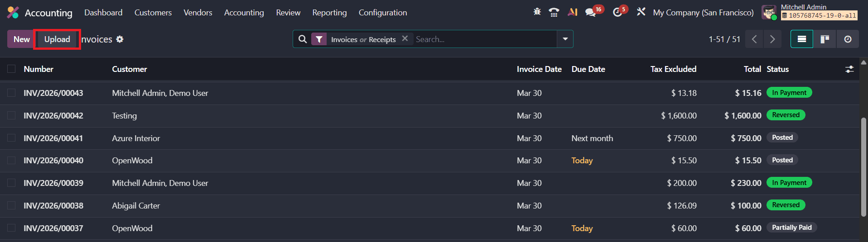Open the Invoices gear actions menu
The height and width of the screenshot is (242, 868).
(x=120, y=39)
